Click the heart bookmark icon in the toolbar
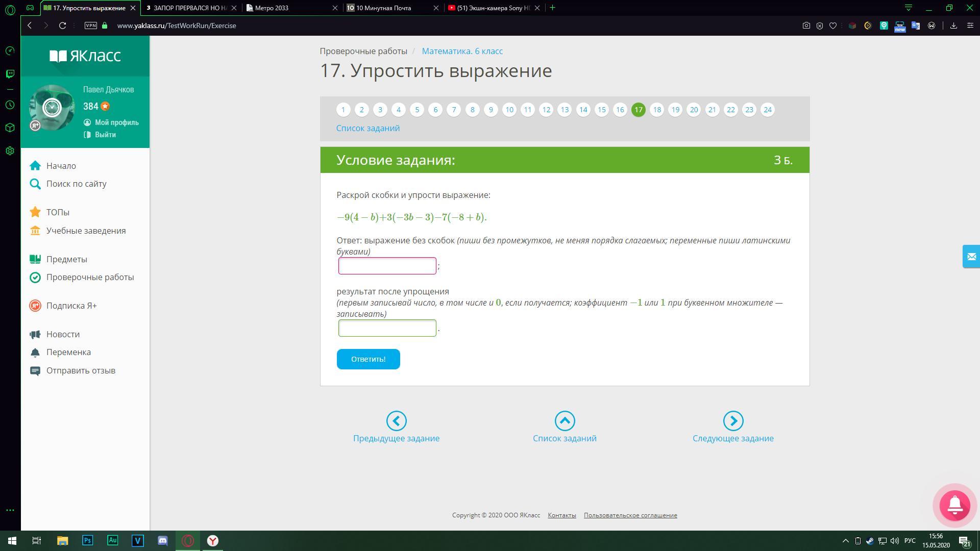This screenshot has height=551, width=980. tap(833, 26)
